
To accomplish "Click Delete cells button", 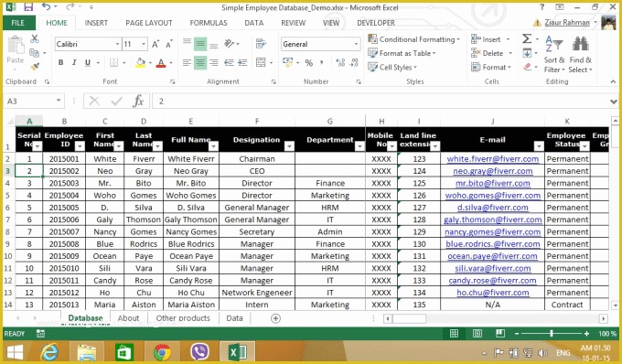I will [491, 53].
